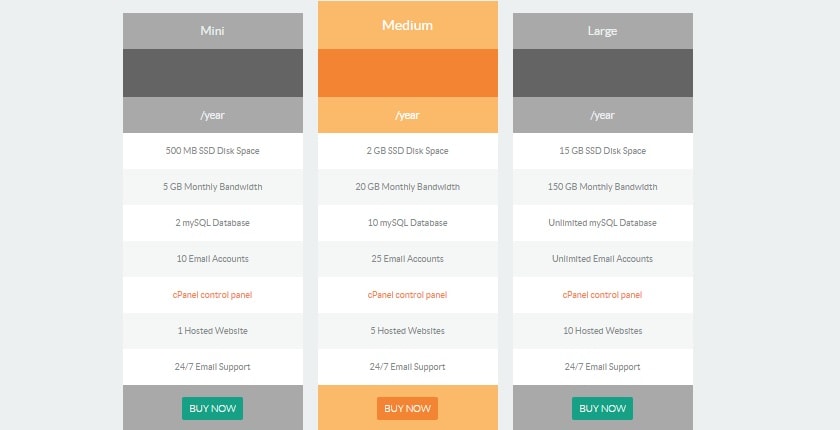This screenshot has width=840, height=430.
Task: Click the 2 mySQL Database row
Action: coord(213,223)
